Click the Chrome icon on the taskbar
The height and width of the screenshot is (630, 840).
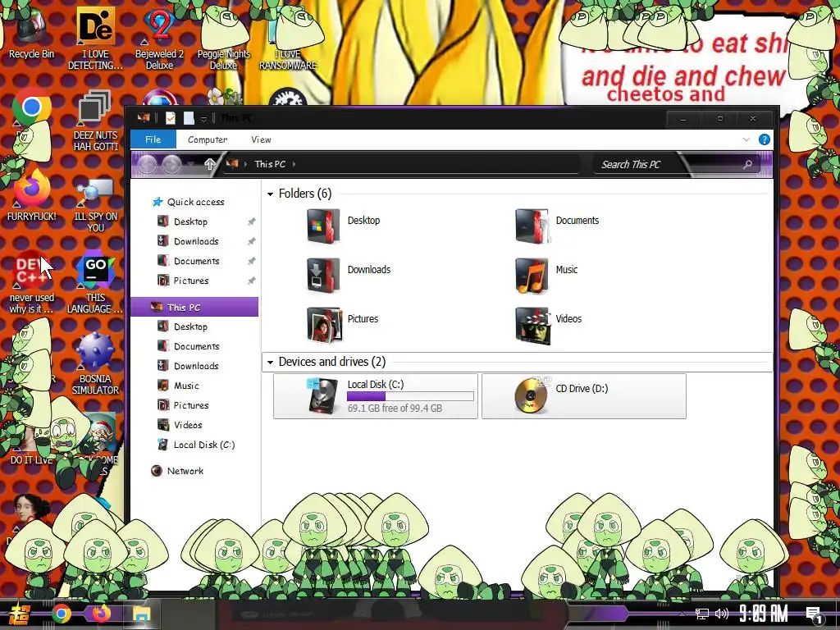click(x=62, y=614)
